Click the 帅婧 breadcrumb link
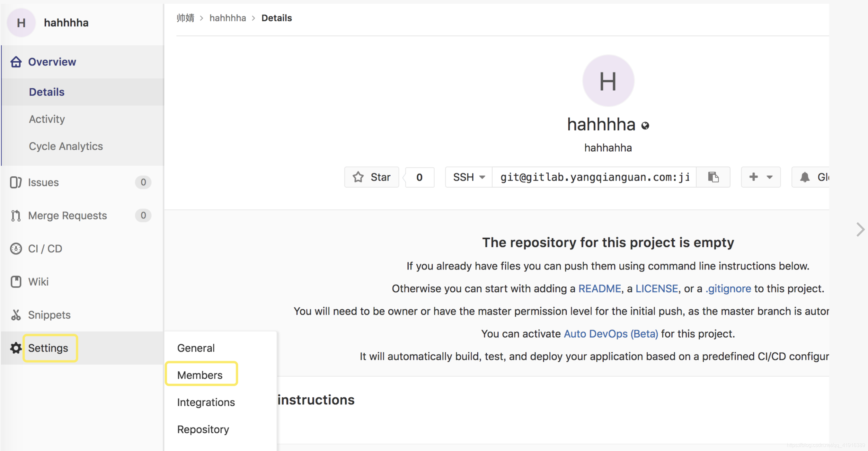This screenshot has height=451, width=868. pyautogui.click(x=185, y=18)
